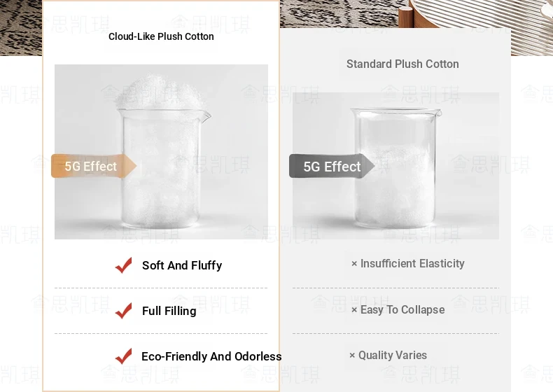Click the striped wooden tray in top corner
The width and height of the screenshot is (553, 392).
click(x=476, y=13)
